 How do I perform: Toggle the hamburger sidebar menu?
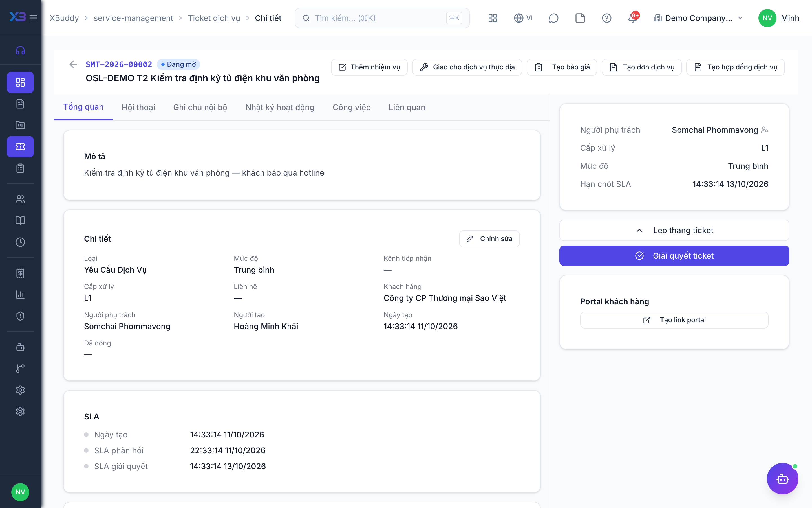coord(33,18)
